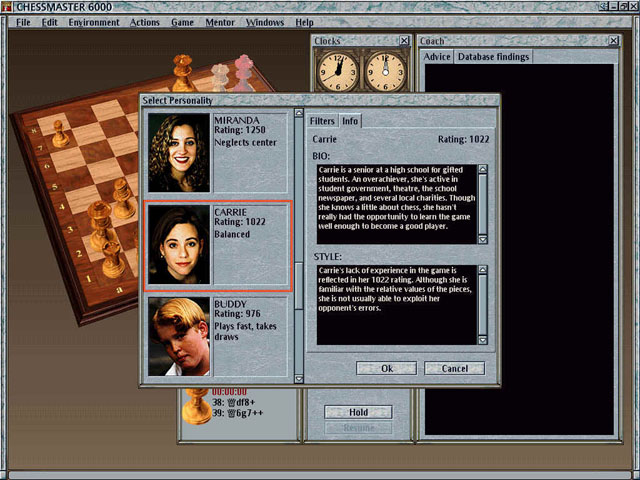Click move 38 Qdf8+ in the move list

click(x=234, y=402)
